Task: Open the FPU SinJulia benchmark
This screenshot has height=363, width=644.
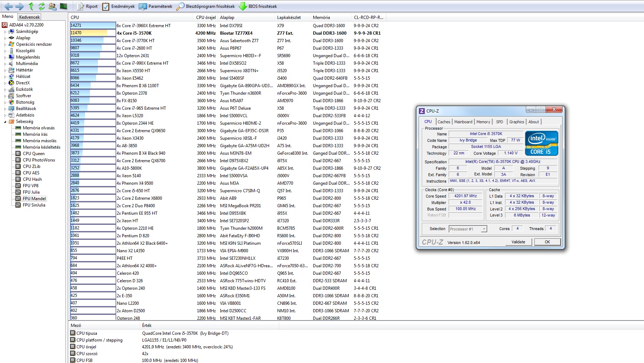Action: (x=30, y=205)
